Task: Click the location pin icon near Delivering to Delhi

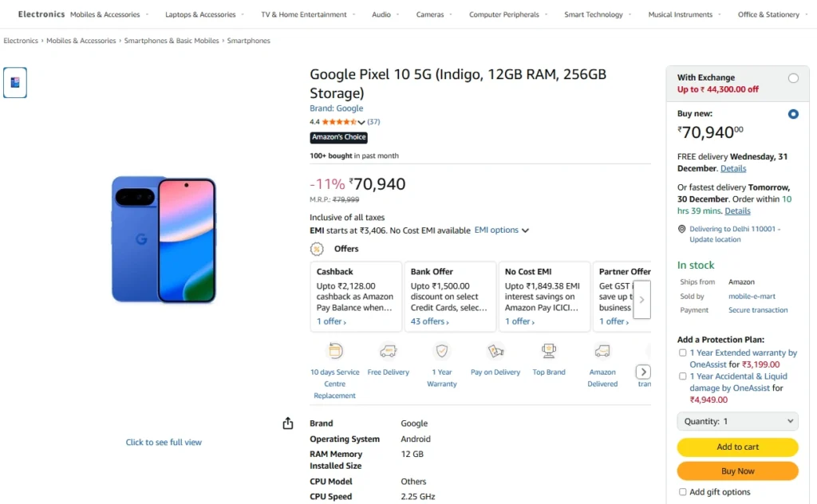Action: (x=681, y=229)
